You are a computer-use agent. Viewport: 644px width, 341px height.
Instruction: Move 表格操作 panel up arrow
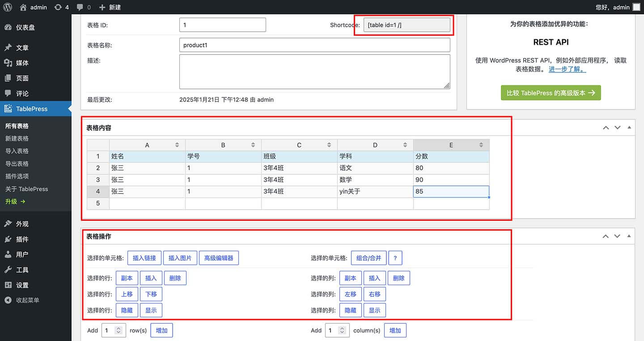click(x=606, y=236)
